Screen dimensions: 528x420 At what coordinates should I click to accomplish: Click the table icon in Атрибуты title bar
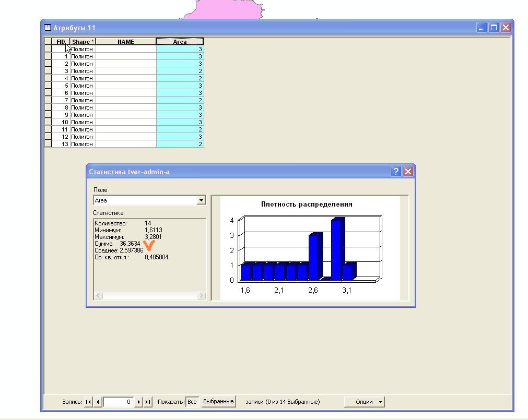point(48,28)
